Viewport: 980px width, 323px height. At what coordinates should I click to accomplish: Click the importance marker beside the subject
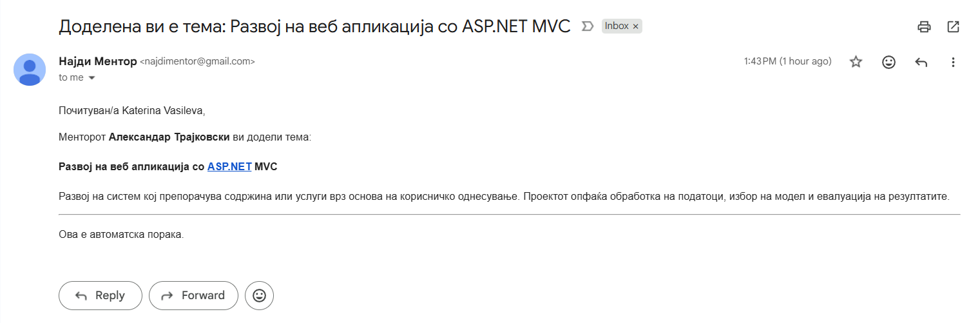point(587,26)
